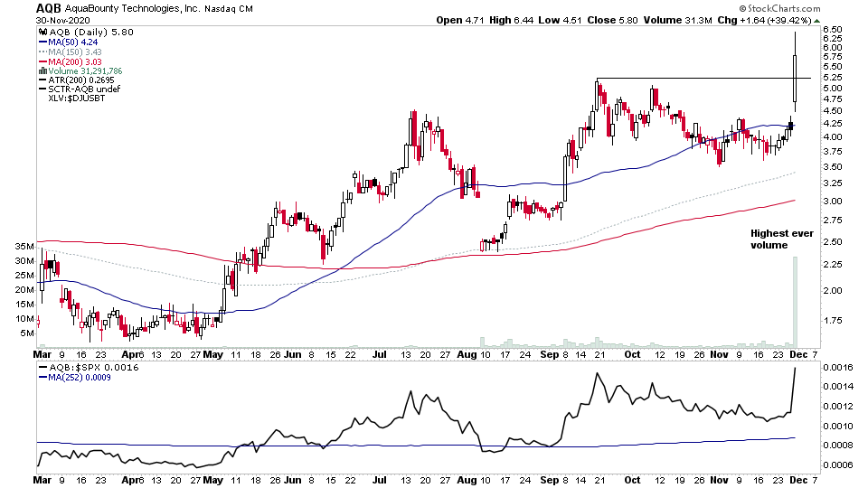Select the AQB ticker symbol in title

tap(49, 8)
